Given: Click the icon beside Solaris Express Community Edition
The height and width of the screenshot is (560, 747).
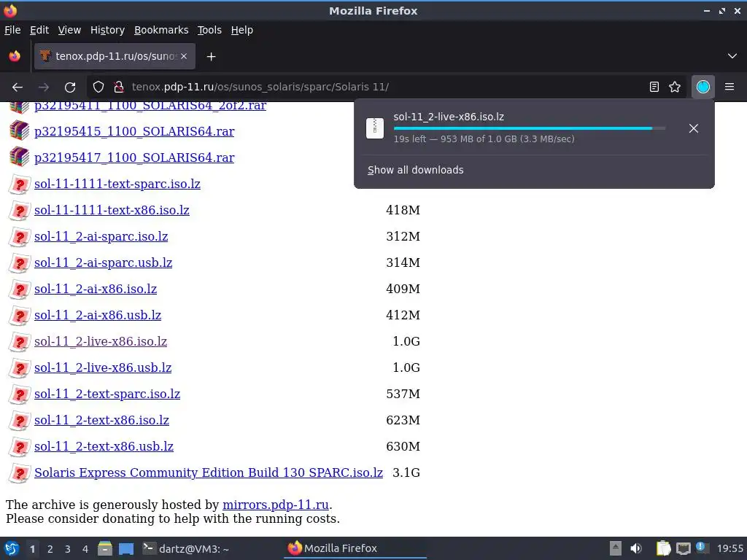Looking at the screenshot, I should (20, 472).
